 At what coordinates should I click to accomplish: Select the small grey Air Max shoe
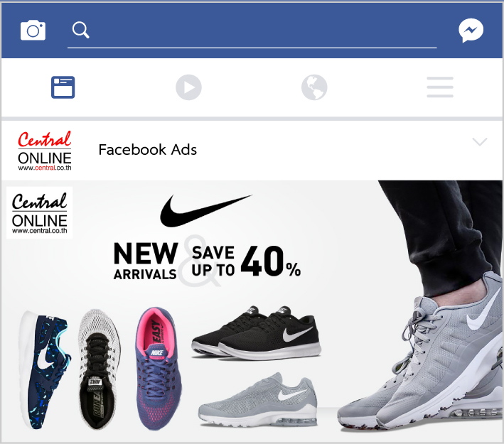click(x=258, y=399)
